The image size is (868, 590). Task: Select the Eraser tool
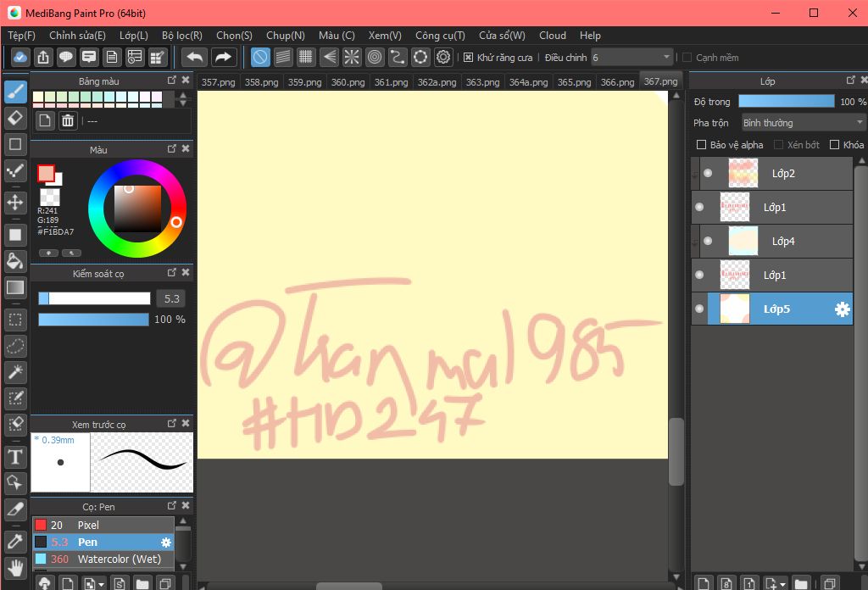15,118
